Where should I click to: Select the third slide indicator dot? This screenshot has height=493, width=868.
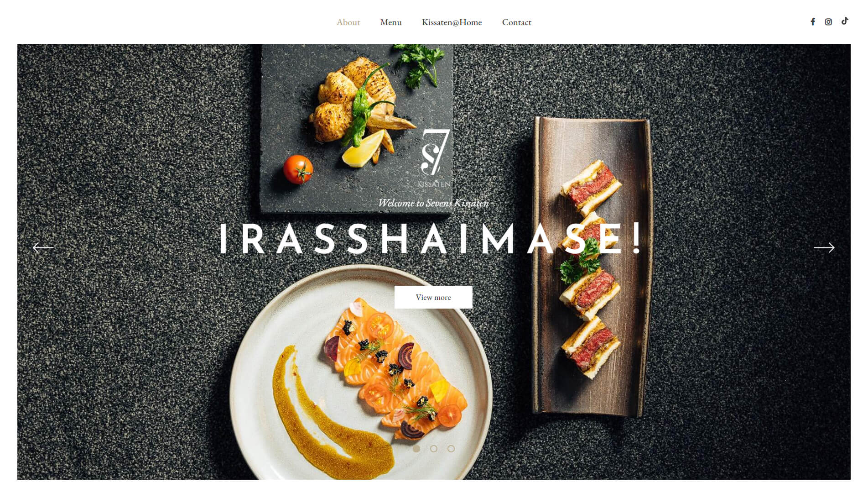tap(451, 449)
